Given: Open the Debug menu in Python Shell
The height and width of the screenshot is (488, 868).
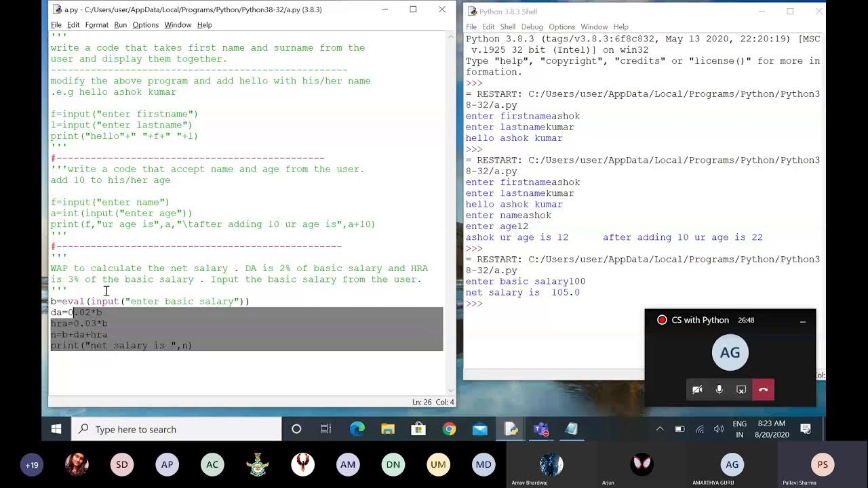Looking at the screenshot, I should point(532,27).
